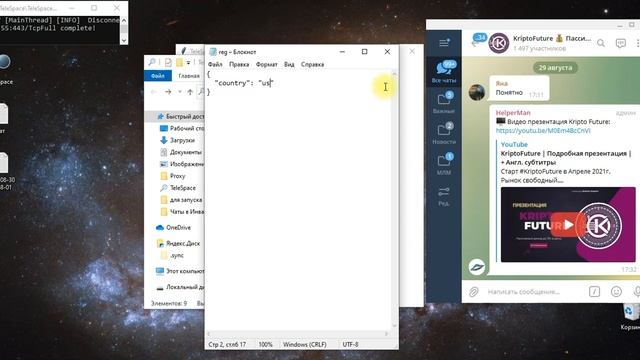Click the KriptoFuture chat title header

click(x=552, y=38)
